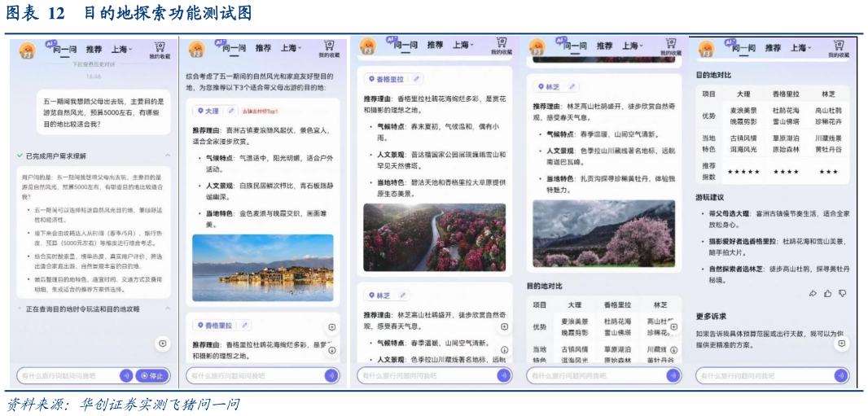Tap the new-chat bubble icon on Dali lake screen
The height and width of the screenshot is (416, 868).
(x=332, y=327)
